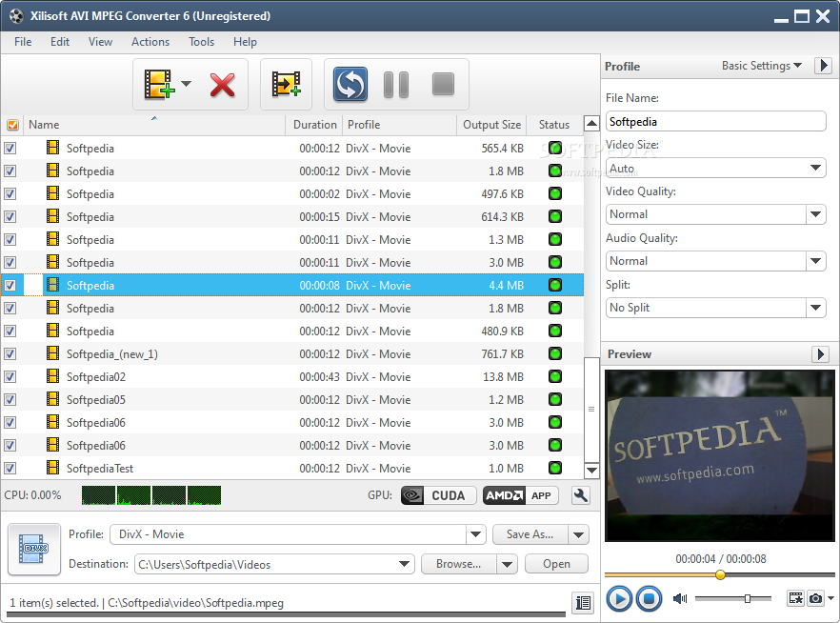The height and width of the screenshot is (623, 840).
Task: Click the Open button
Action: pos(556,564)
